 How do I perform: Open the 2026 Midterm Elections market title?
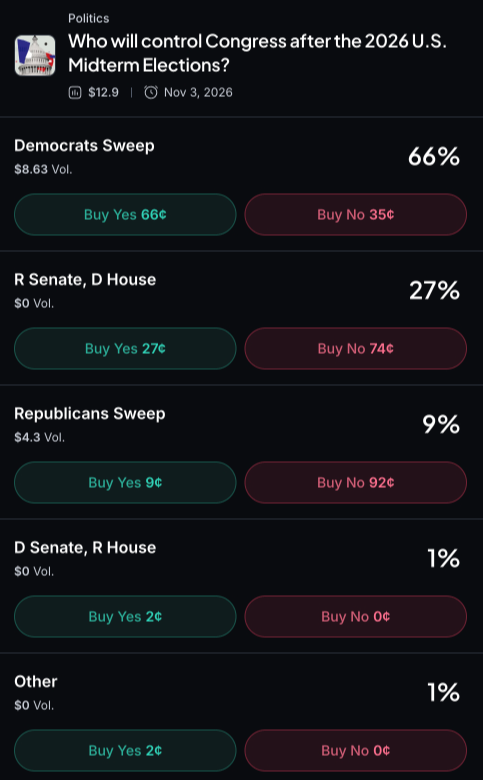point(257,53)
